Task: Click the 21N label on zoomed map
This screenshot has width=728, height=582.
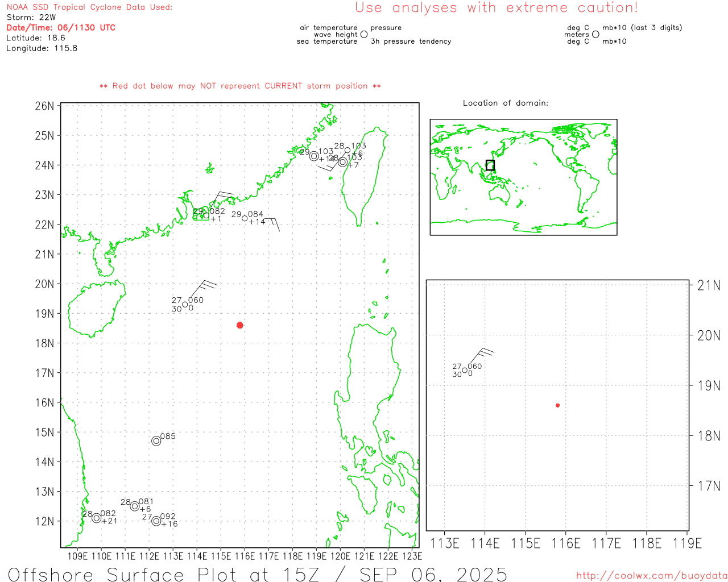Action: pyautogui.click(x=709, y=285)
